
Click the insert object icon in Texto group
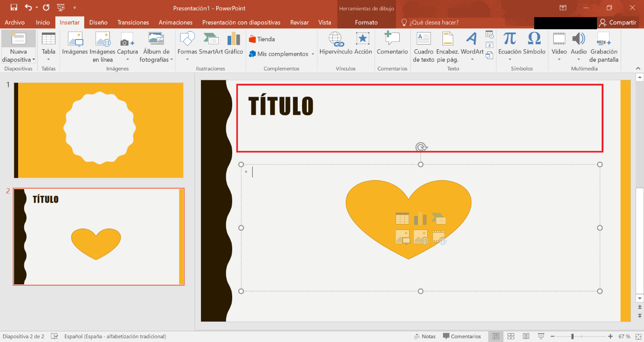[489, 55]
